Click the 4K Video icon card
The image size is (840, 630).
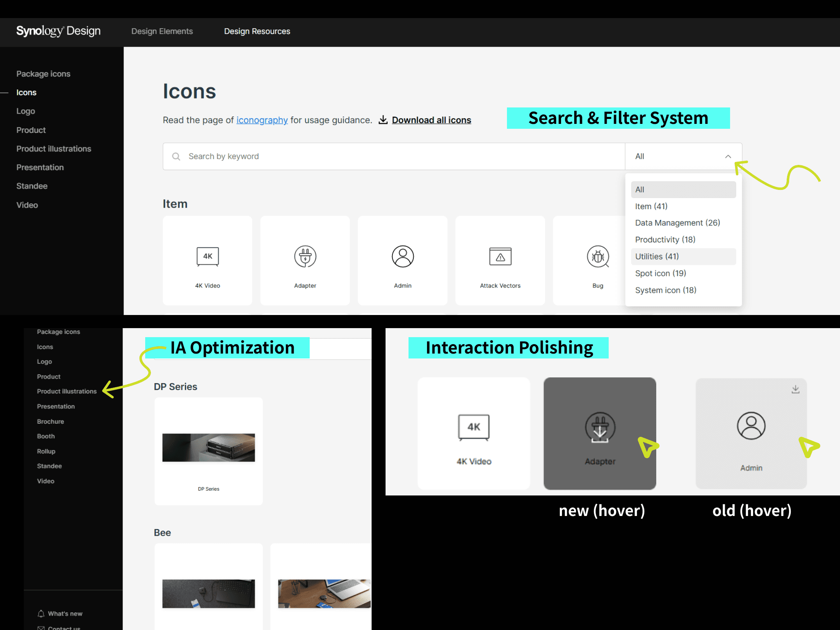(208, 261)
